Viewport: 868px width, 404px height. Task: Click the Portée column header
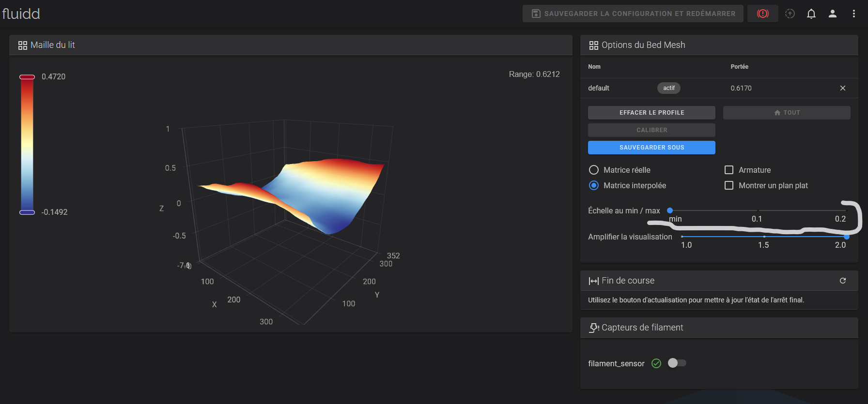tap(740, 67)
